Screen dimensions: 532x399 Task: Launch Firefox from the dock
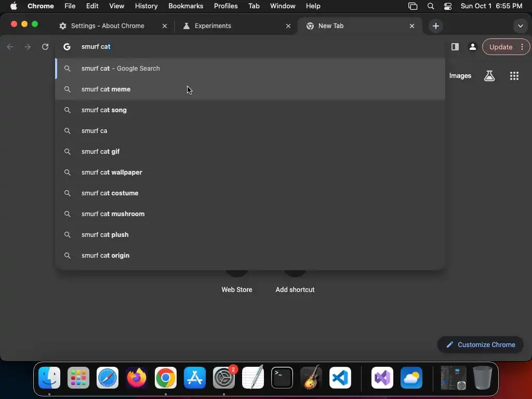coord(137,378)
